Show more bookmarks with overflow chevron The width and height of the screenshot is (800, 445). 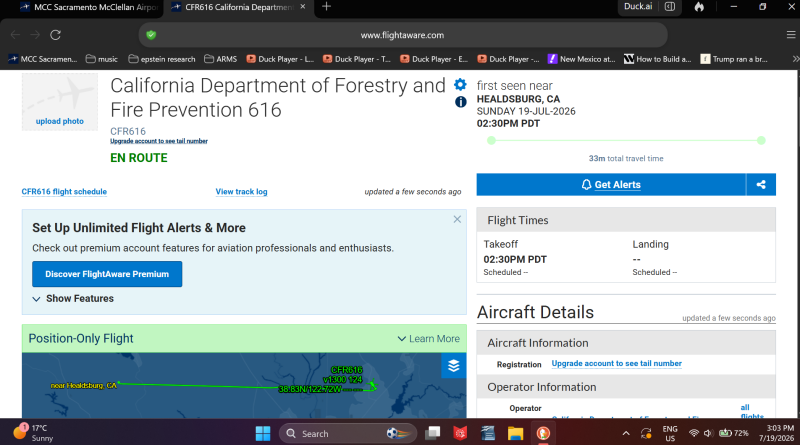[x=795, y=59]
